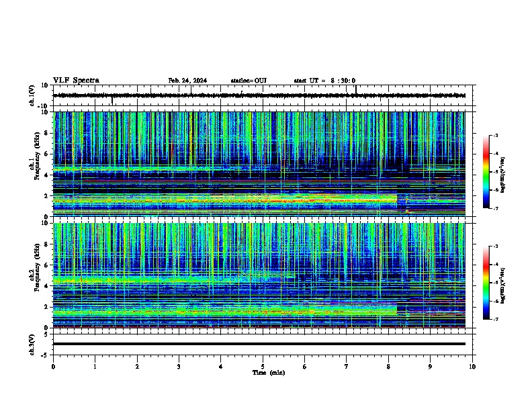Click time axis tick label "5"

coord(263,367)
